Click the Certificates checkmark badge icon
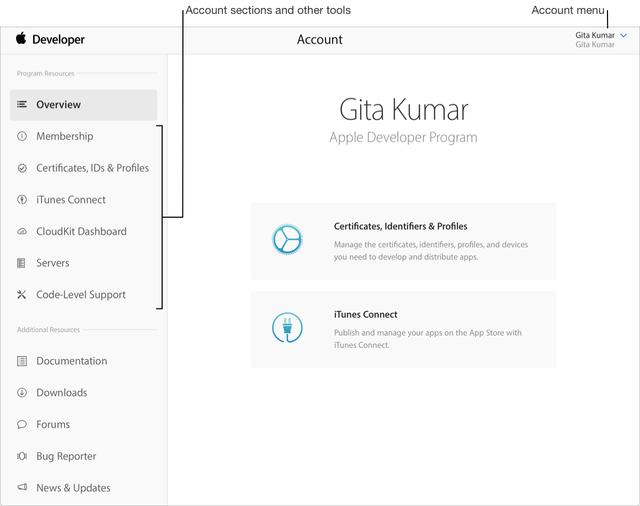 [22, 168]
